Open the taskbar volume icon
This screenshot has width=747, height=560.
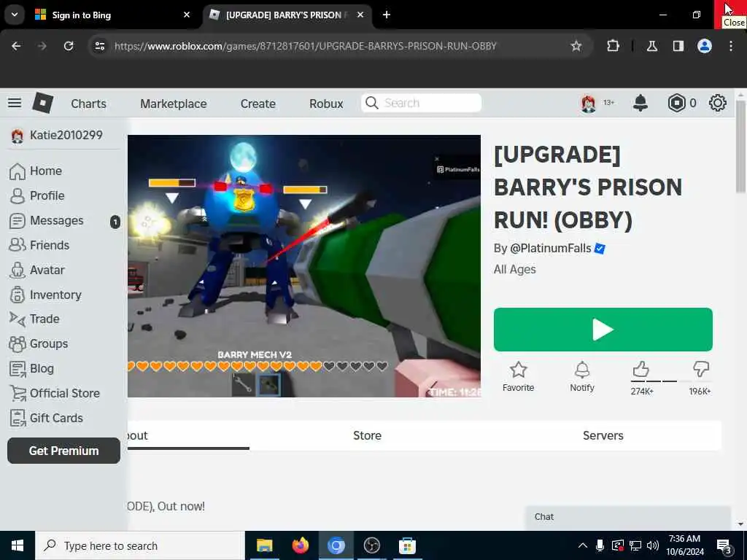(653, 545)
